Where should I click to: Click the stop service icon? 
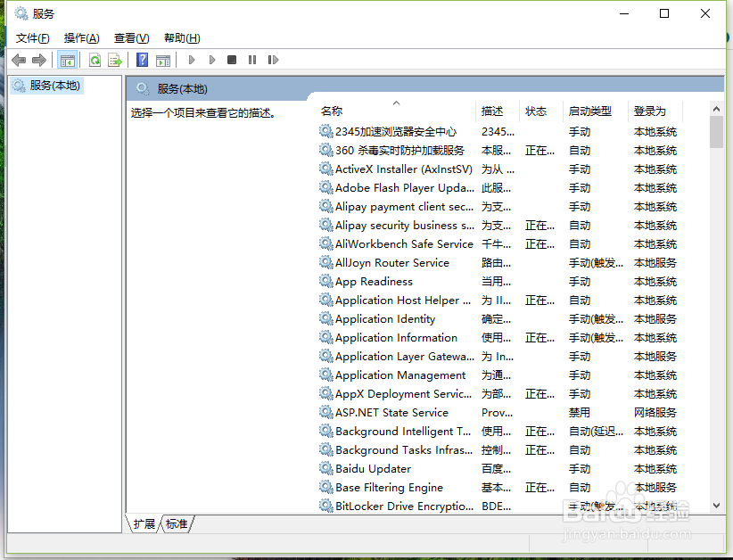232,60
